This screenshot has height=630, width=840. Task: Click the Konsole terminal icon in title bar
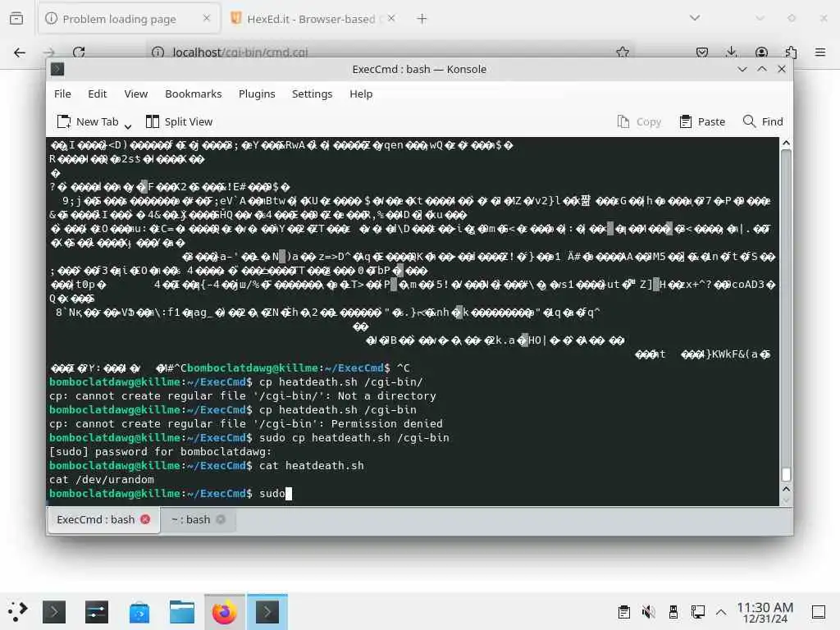tap(57, 69)
